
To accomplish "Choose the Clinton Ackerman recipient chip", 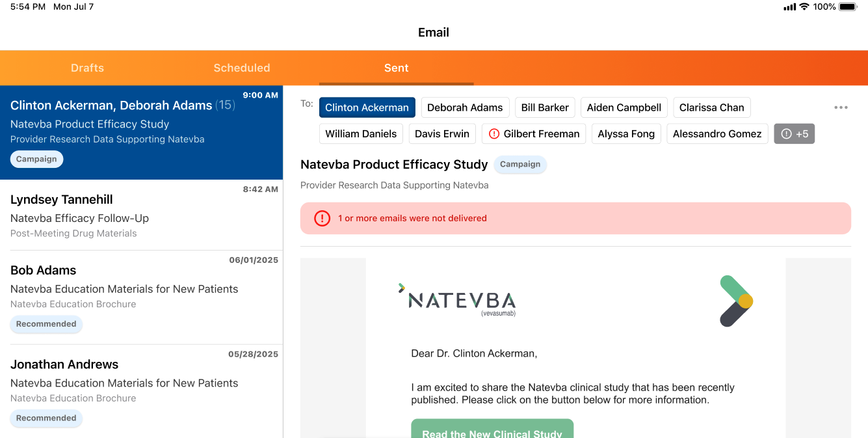I will [x=367, y=107].
